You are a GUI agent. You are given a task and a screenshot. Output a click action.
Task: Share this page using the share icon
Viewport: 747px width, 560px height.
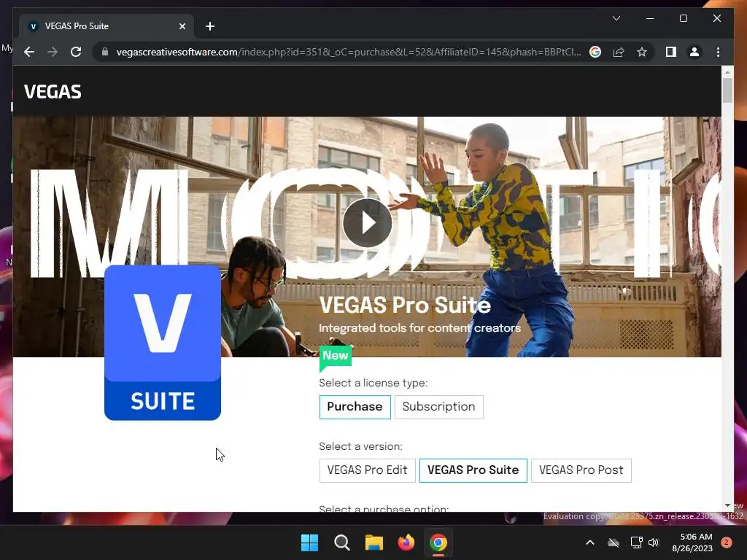click(x=619, y=52)
